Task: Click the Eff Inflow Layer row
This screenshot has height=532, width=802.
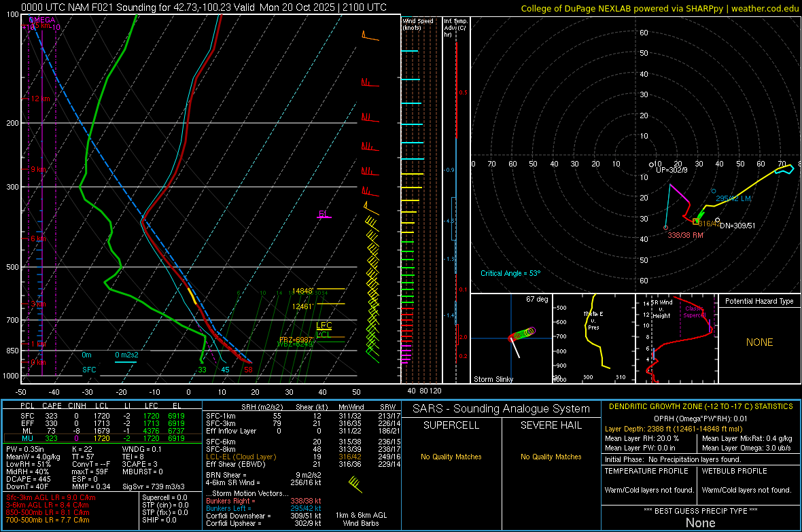Action: tap(302, 431)
